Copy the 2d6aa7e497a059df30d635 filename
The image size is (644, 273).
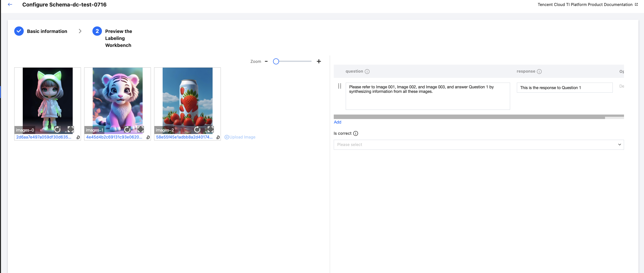[78, 137]
